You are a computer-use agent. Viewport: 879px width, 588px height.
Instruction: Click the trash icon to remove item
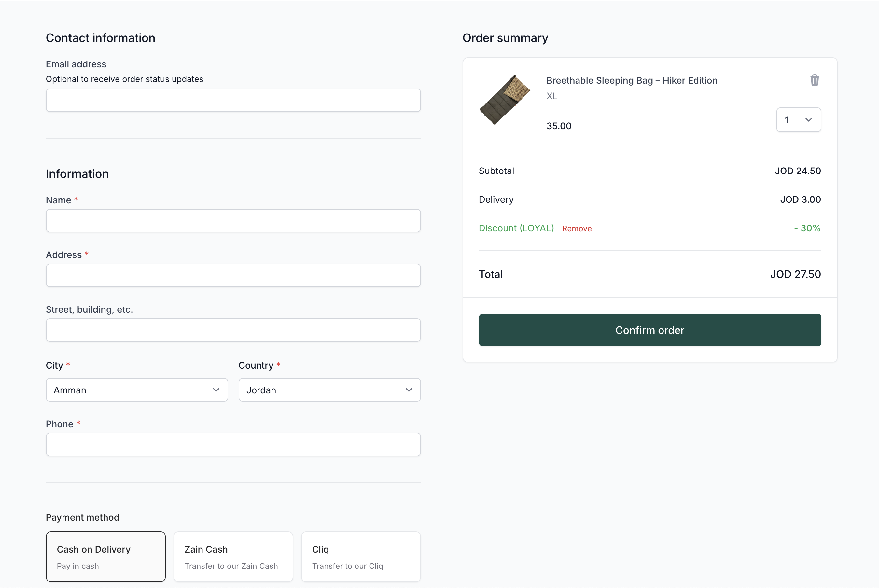click(814, 80)
